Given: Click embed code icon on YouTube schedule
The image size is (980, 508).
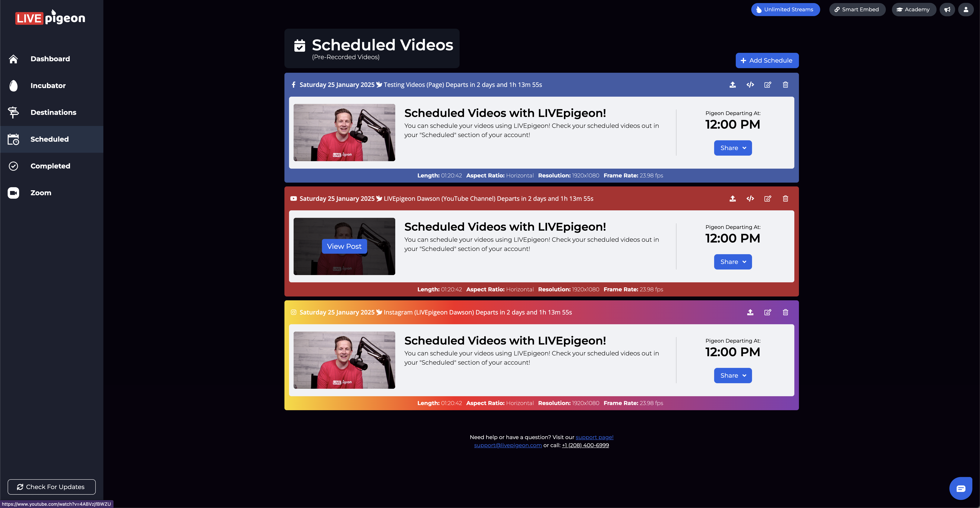Looking at the screenshot, I should pyautogui.click(x=750, y=199).
